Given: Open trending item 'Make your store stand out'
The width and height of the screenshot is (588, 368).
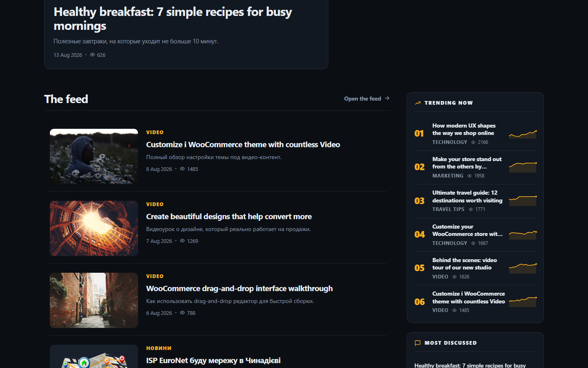Looking at the screenshot, I should [x=467, y=163].
